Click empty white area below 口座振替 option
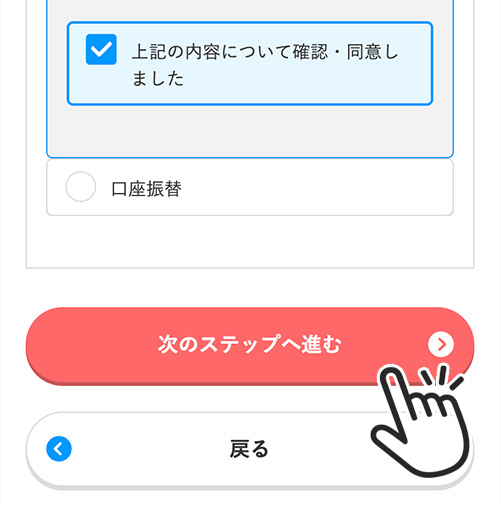Viewport: 500px width, 510px height. point(250,242)
